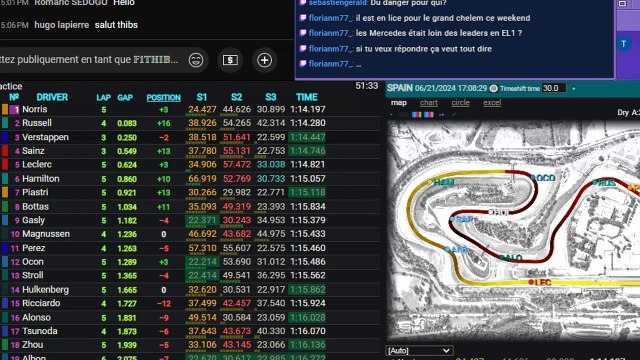Click the S2 column header
This screenshot has width=640, height=360.
click(236, 97)
